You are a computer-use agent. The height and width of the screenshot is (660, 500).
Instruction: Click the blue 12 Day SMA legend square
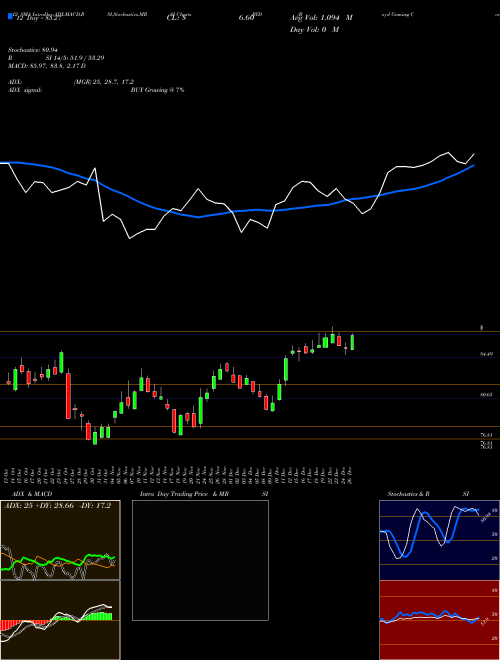pos(10,16)
